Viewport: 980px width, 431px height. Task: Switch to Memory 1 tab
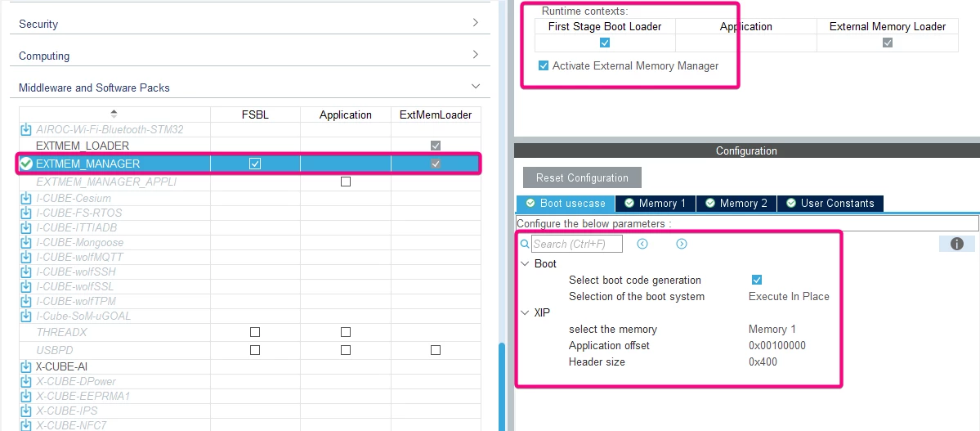click(656, 204)
